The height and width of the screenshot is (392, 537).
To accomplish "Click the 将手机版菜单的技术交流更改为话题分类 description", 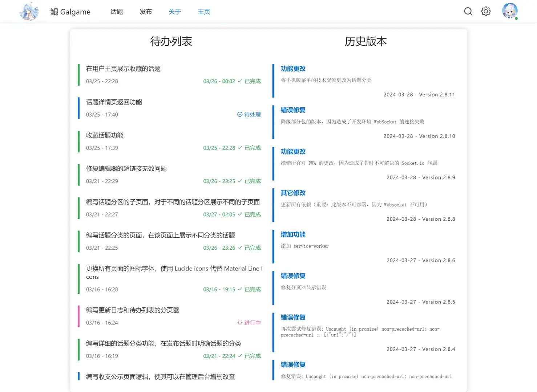I will click(x=326, y=80).
